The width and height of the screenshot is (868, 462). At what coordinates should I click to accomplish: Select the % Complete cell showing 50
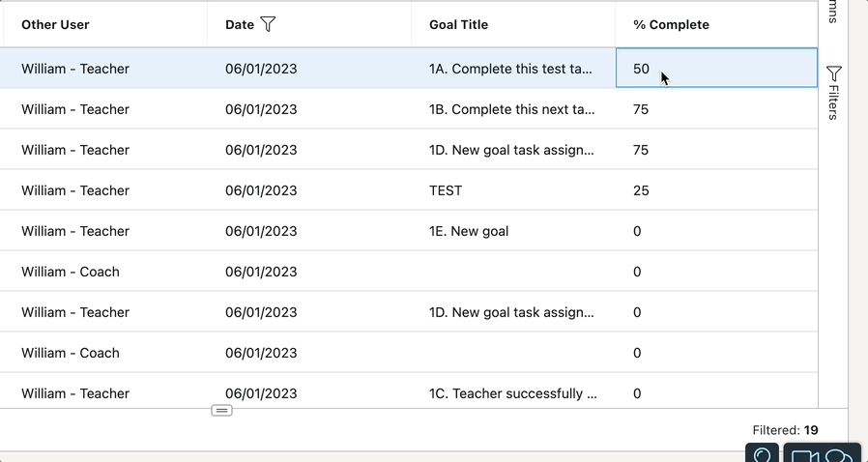coord(716,69)
